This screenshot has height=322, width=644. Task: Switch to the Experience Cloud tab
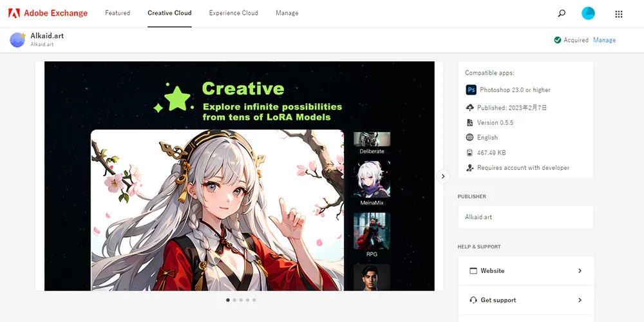(234, 13)
